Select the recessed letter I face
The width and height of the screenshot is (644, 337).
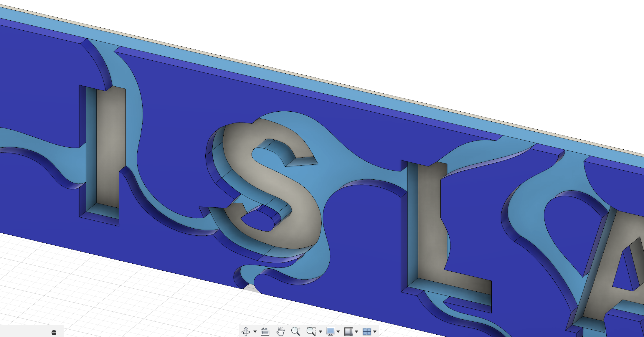coord(110,147)
